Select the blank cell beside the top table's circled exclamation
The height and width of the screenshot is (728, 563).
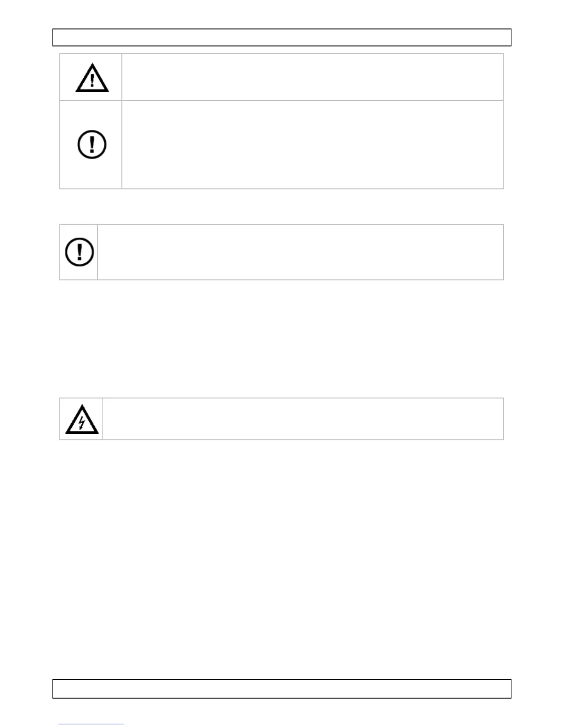tap(312, 145)
